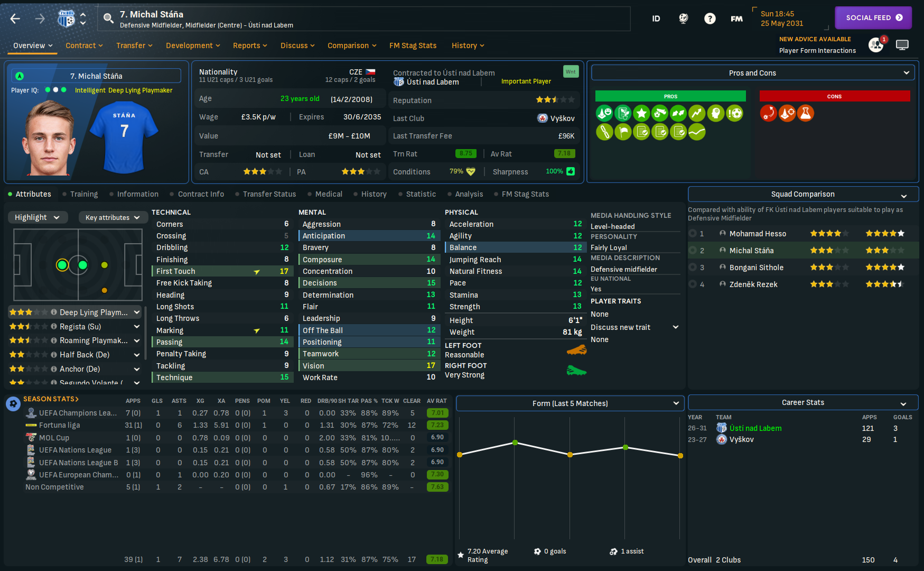Open the Career Stats panel selector

click(803, 402)
